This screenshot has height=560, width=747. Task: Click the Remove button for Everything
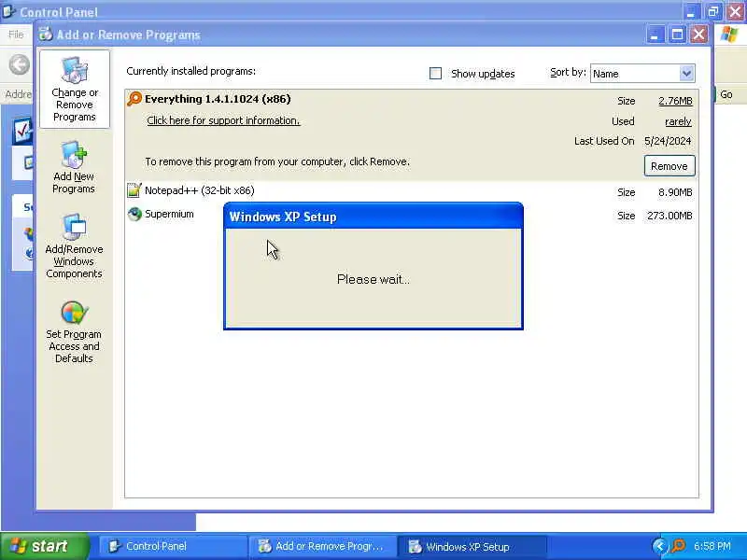(x=669, y=166)
